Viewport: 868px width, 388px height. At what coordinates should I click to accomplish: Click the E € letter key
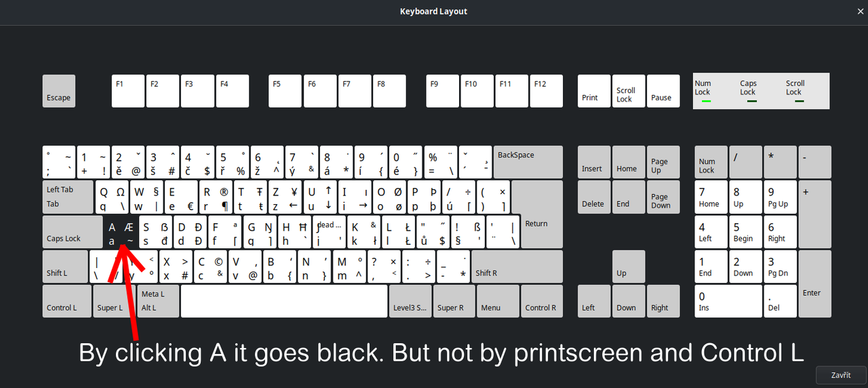tap(181, 197)
